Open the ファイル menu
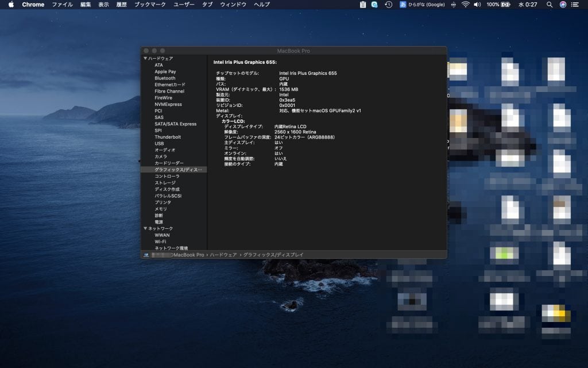Image resolution: width=588 pixels, height=368 pixels. click(x=62, y=5)
